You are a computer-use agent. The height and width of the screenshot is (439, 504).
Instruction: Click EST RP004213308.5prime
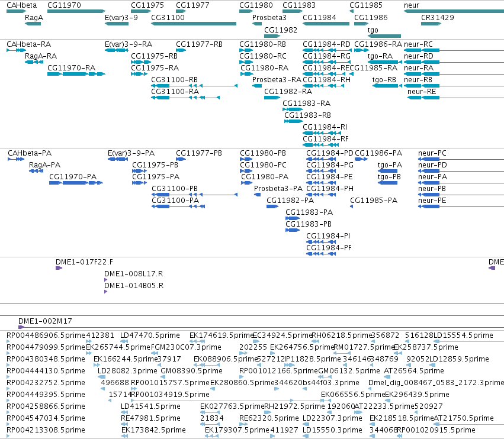[46, 430]
